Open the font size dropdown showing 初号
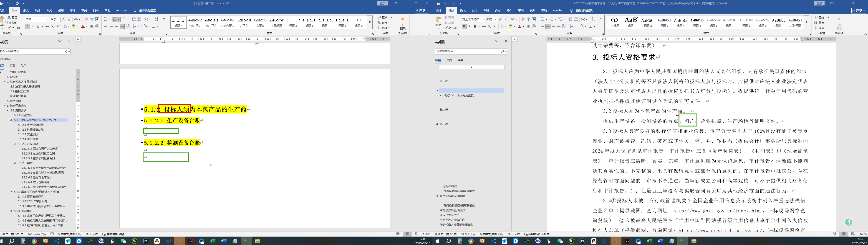The height and width of the screenshot is (245, 868). [495, 20]
